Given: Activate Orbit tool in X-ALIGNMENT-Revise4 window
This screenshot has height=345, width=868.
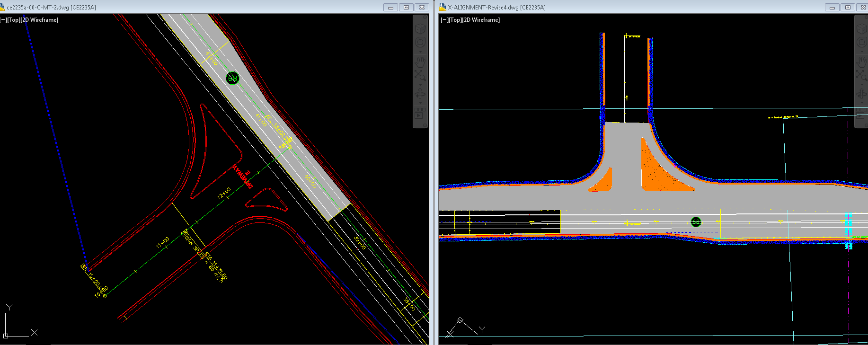Looking at the screenshot, I should point(861,93).
